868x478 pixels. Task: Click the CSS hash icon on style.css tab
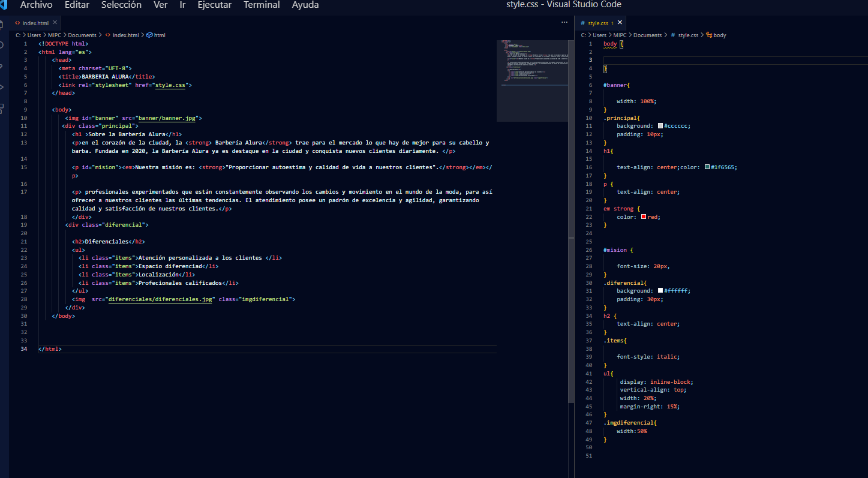582,23
